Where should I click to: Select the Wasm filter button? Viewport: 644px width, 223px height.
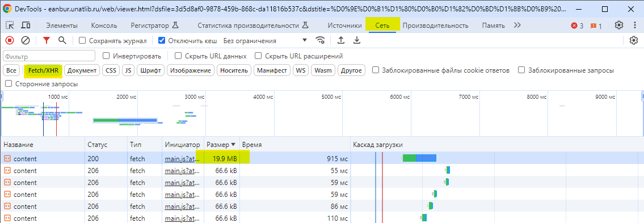323,70
